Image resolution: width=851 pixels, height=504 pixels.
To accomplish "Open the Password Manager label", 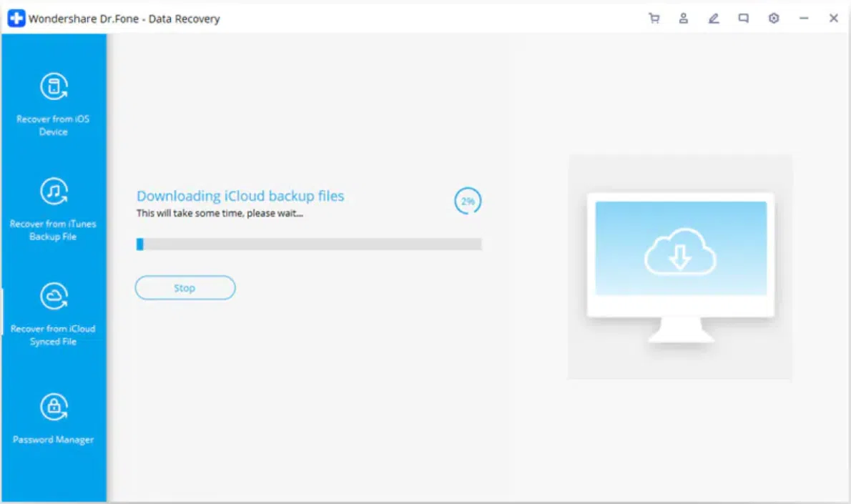I will coord(53,440).
